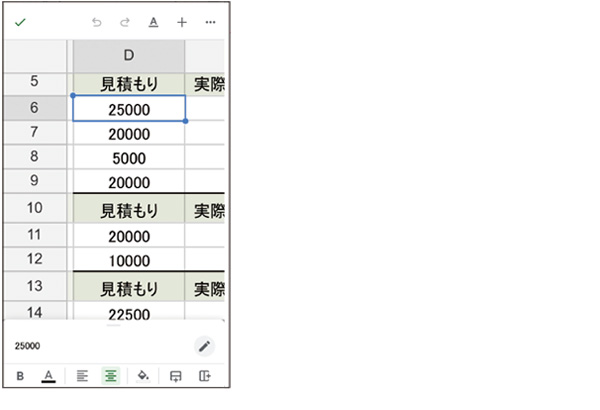
Task: Redo the last undone action
Action: tap(125, 22)
